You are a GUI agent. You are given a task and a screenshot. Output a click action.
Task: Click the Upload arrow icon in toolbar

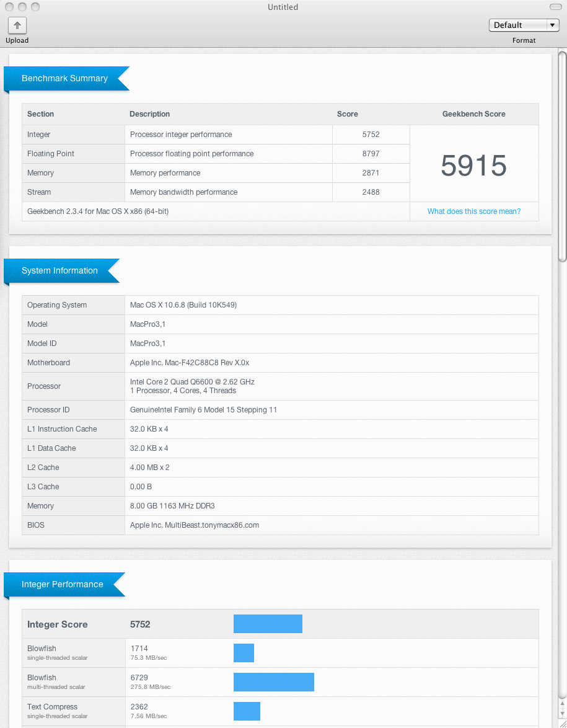point(17,25)
